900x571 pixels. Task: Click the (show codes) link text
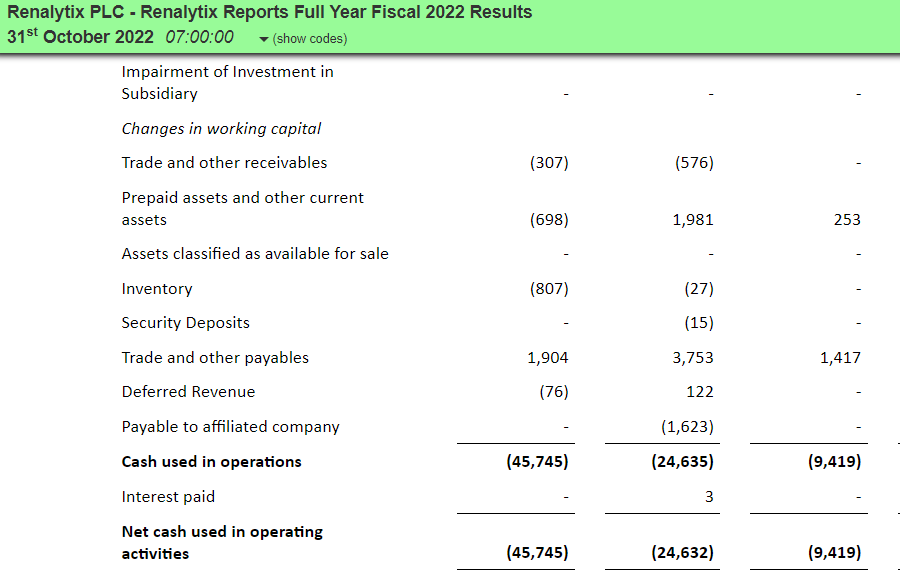[310, 38]
